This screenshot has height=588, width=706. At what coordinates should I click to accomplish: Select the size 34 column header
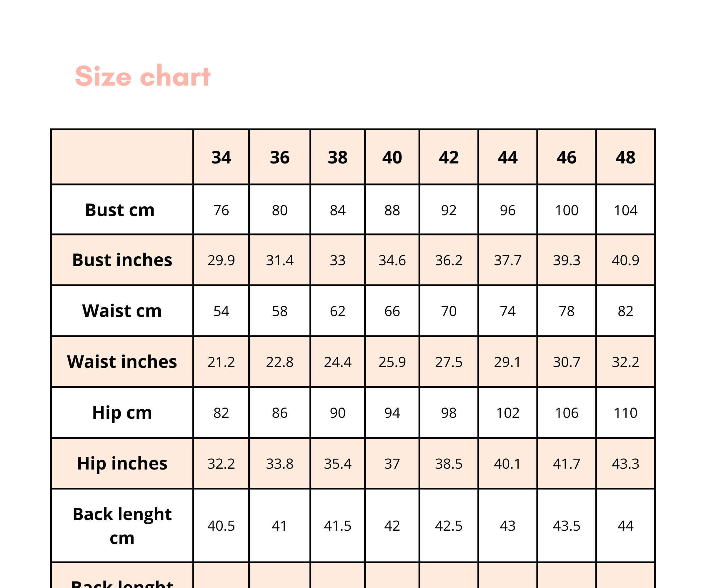pyautogui.click(x=221, y=157)
